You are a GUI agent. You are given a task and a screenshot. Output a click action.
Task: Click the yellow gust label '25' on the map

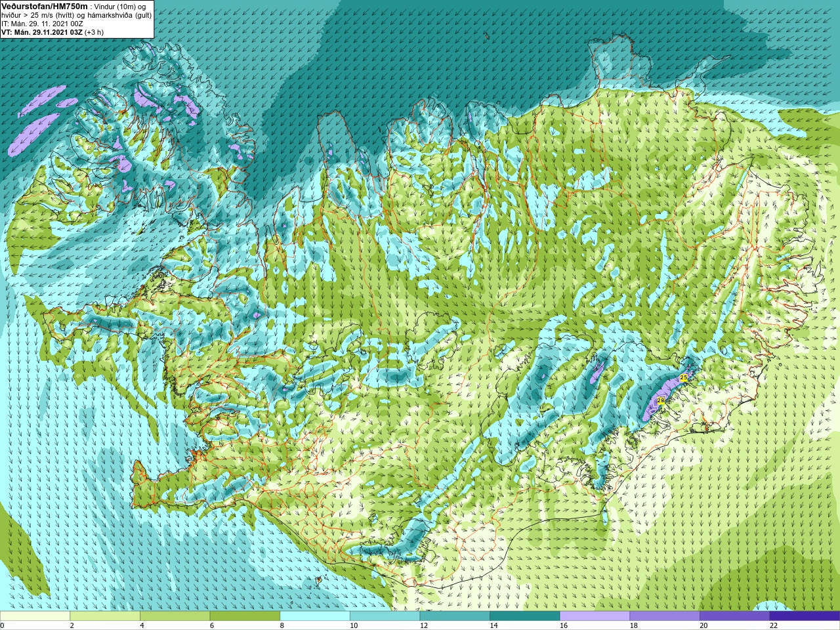pos(684,378)
